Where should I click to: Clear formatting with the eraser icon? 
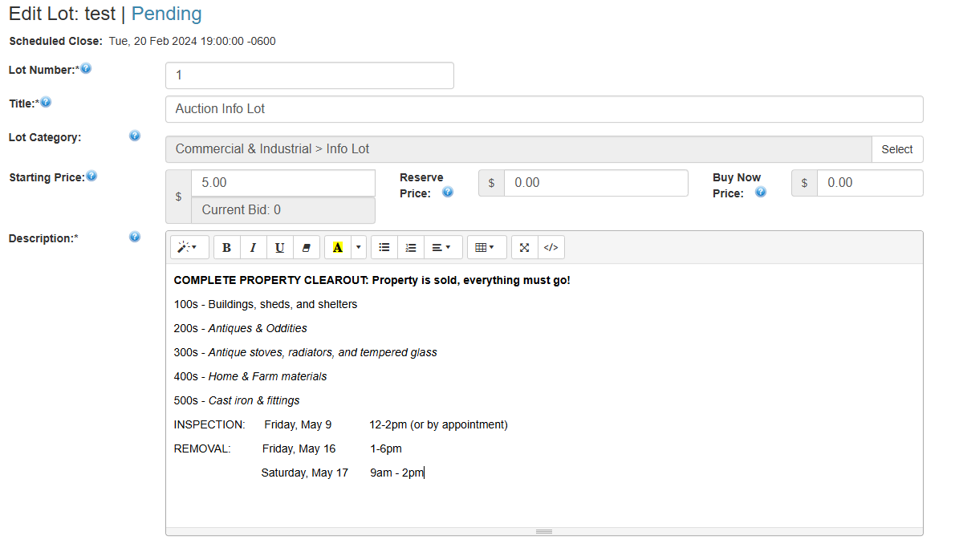(x=306, y=247)
